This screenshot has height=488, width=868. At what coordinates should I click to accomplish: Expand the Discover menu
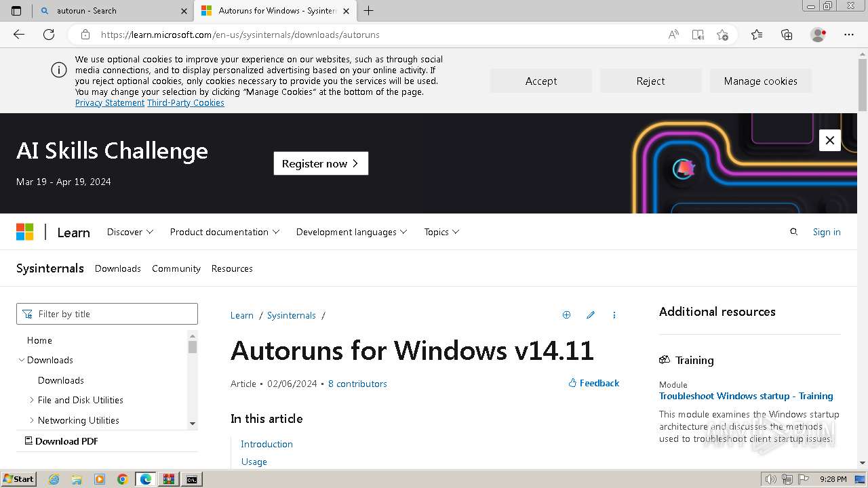pos(130,232)
